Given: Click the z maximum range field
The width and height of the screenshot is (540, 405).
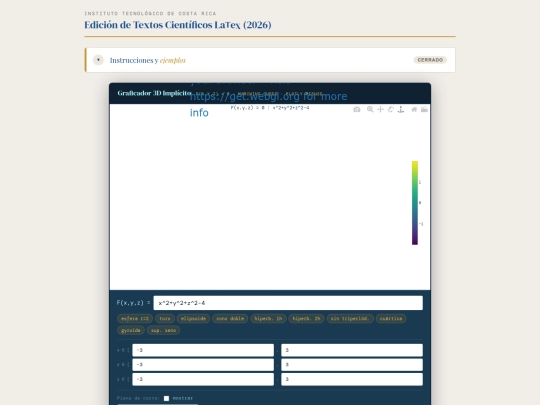Looking at the screenshot, I should tap(352, 379).
